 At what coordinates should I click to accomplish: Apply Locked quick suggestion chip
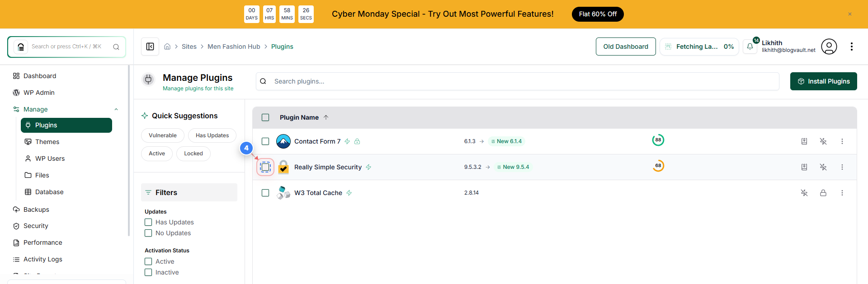pyautogui.click(x=193, y=154)
